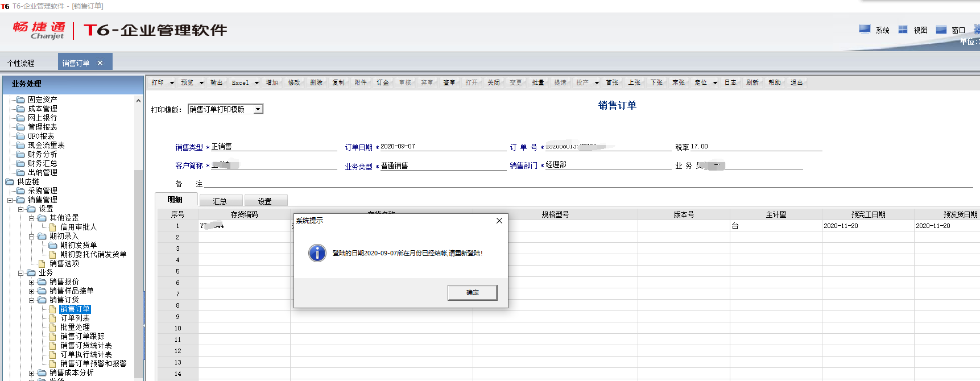Image resolution: width=980 pixels, height=381 pixels.
Task: Click 删除 toolbar button
Action: pos(316,82)
